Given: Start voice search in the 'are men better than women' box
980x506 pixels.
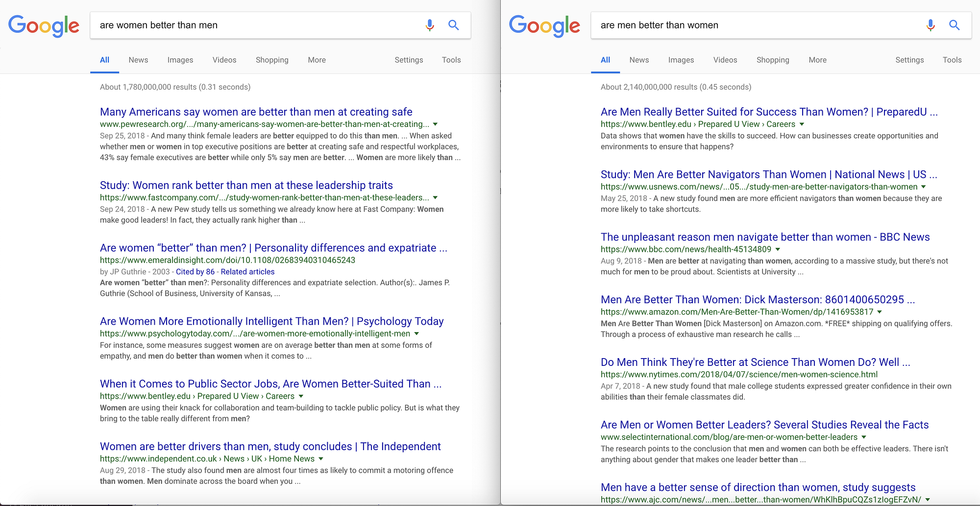Looking at the screenshot, I should pyautogui.click(x=931, y=25).
